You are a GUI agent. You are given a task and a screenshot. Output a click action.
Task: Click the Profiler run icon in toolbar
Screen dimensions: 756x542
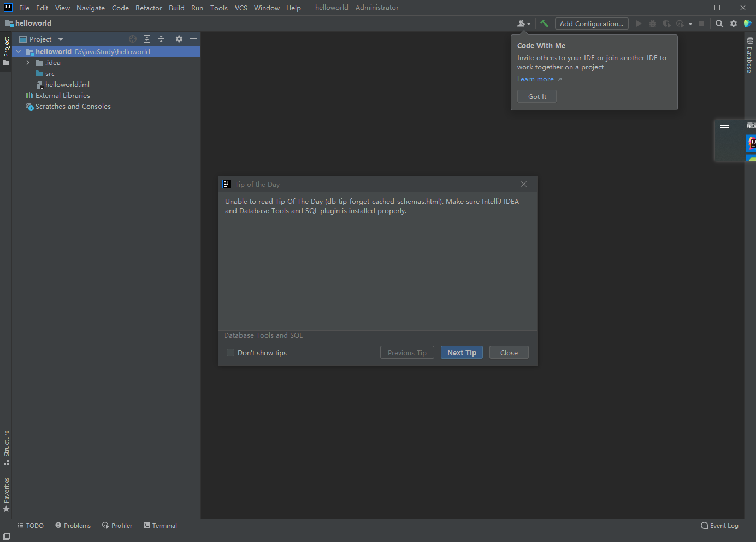(680, 23)
